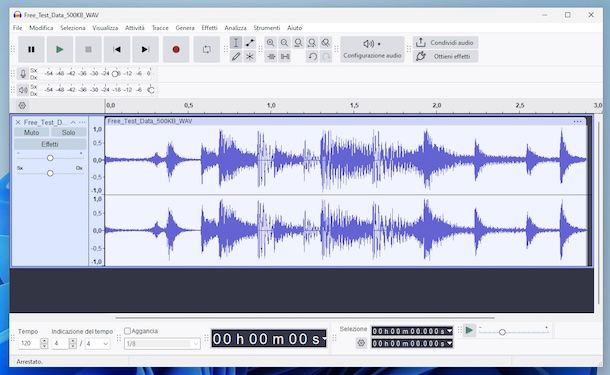Adjust the track pan Sx/Dx slider
This screenshot has height=375, width=610.
pyautogui.click(x=50, y=173)
